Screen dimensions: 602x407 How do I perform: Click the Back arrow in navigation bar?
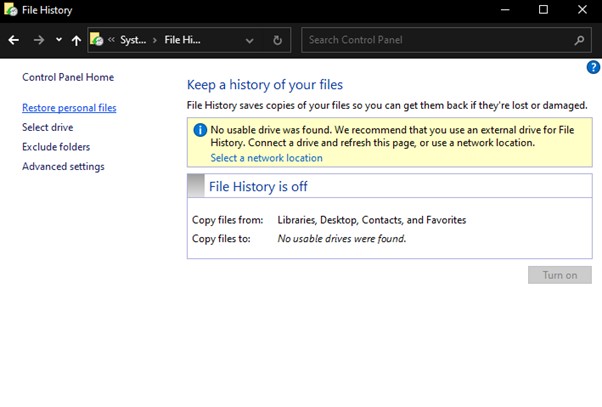point(14,41)
